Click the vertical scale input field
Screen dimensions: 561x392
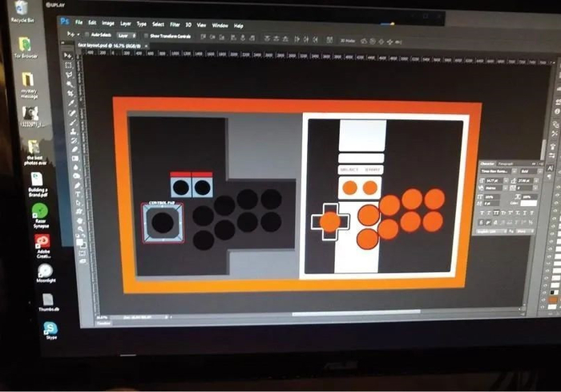(x=492, y=197)
